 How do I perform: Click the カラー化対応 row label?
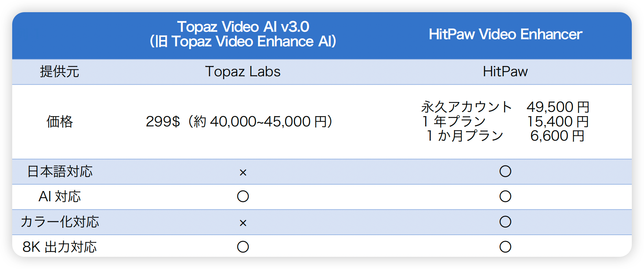[60, 222]
